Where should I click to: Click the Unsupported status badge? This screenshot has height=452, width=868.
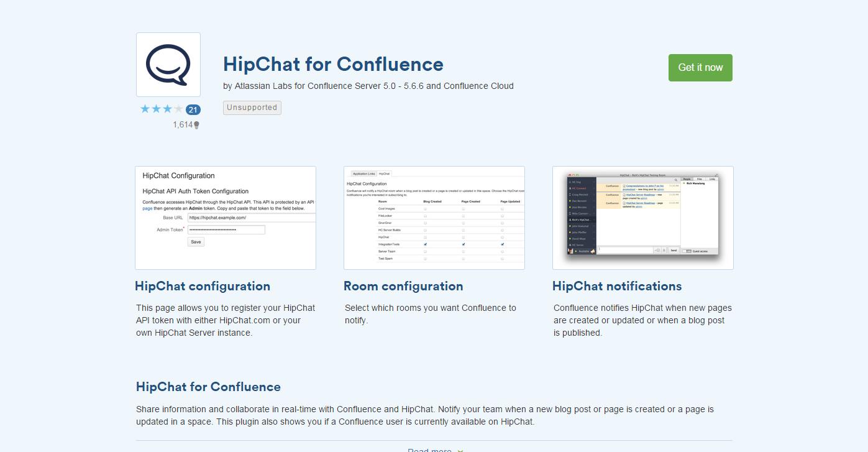click(x=252, y=108)
